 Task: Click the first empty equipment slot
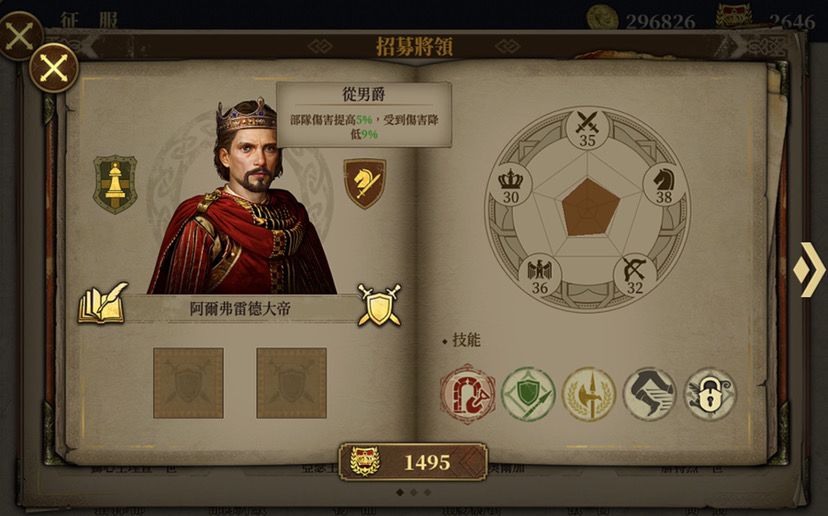coord(189,382)
